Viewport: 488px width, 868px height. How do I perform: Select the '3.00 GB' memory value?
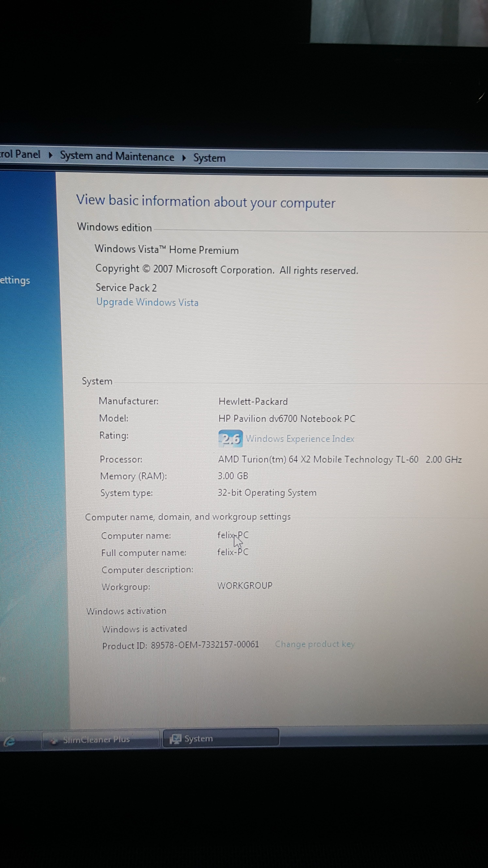pyautogui.click(x=233, y=476)
